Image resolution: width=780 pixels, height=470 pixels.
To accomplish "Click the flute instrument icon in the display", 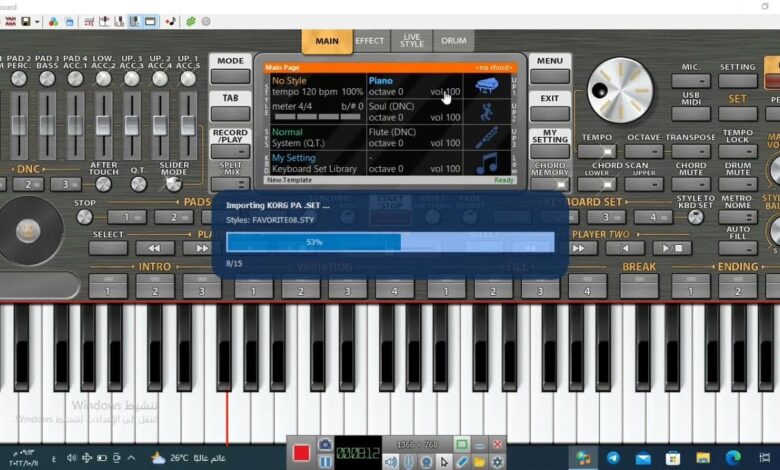I will pos(490,136).
